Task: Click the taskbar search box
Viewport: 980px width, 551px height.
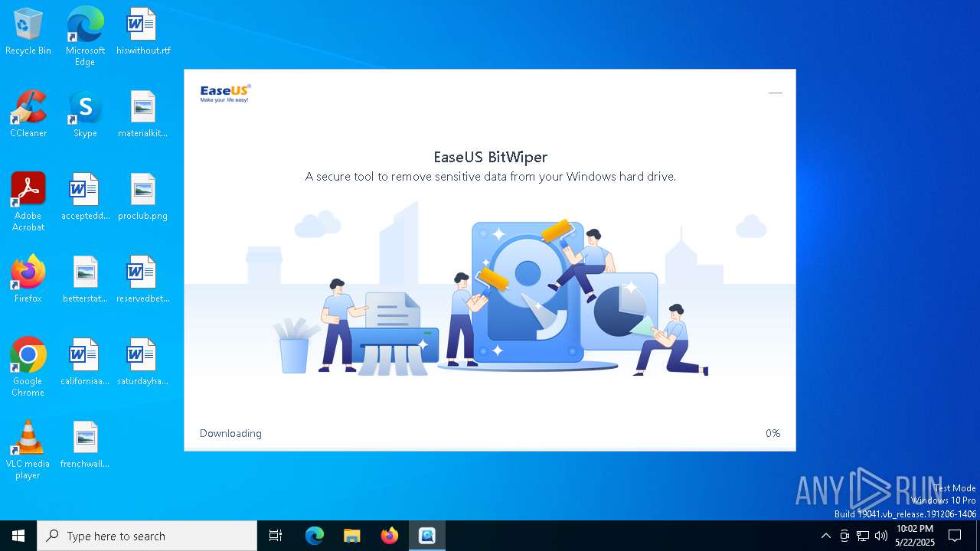Action: pyautogui.click(x=147, y=536)
